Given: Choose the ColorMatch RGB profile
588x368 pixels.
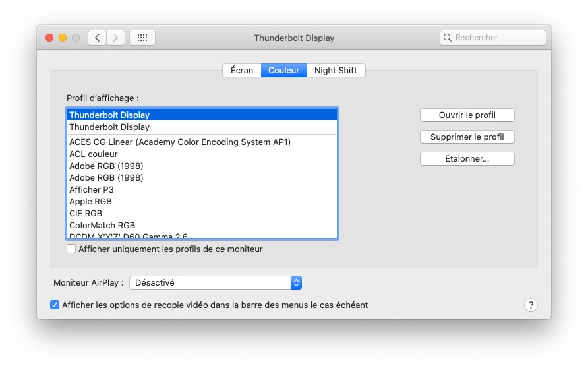Looking at the screenshot, I should (202, 225).
